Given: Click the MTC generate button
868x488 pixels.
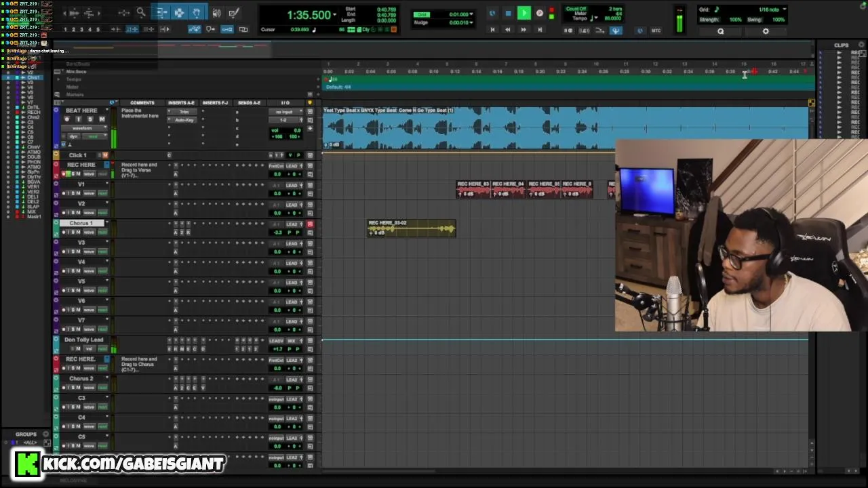Looking at the screenshot, I should coord(656,30).
